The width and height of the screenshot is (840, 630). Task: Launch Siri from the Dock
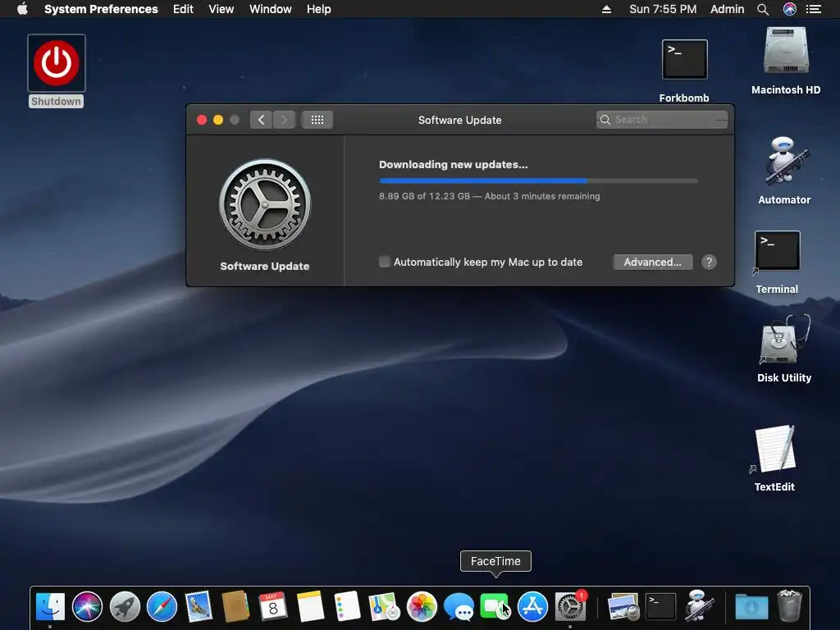pyautogui.click(x=87, y=606)
